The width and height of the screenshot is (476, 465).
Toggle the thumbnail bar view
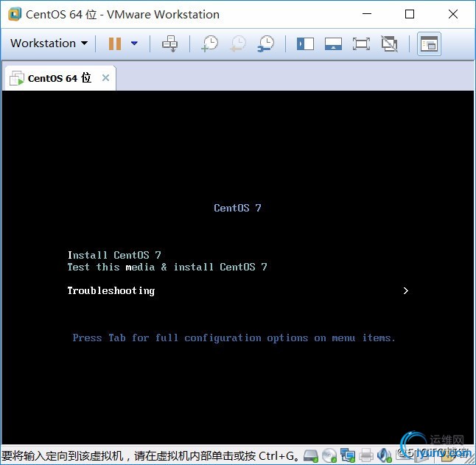pos(333,43)
